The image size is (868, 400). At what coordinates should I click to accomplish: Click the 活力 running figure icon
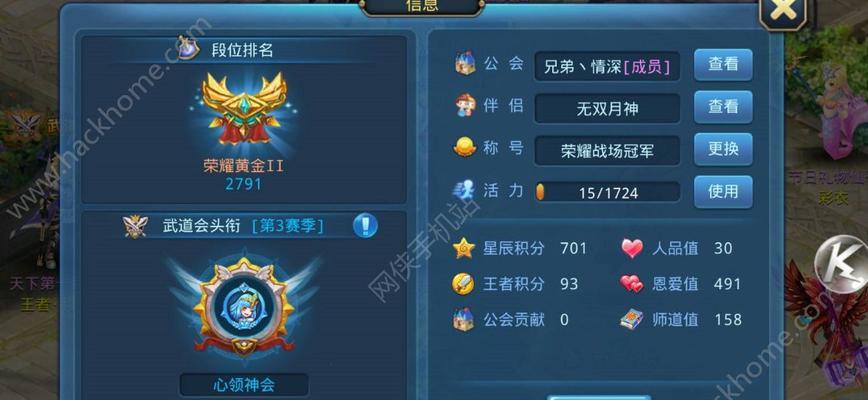464,189
